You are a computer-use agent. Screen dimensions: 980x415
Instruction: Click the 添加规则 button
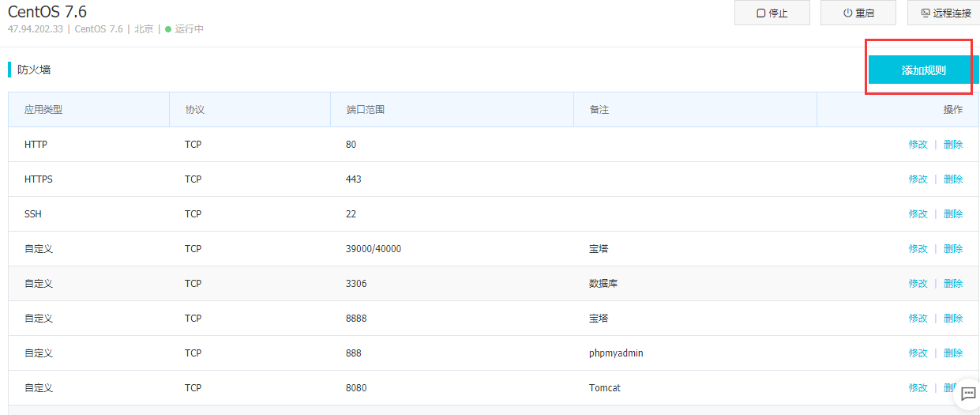tap(924, 70)
